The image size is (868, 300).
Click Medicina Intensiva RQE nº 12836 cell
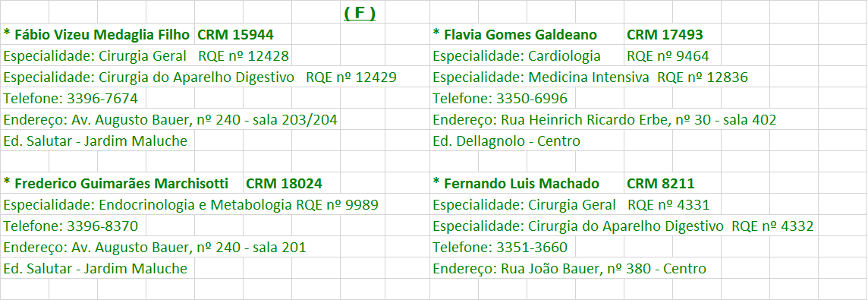point(590,77)
